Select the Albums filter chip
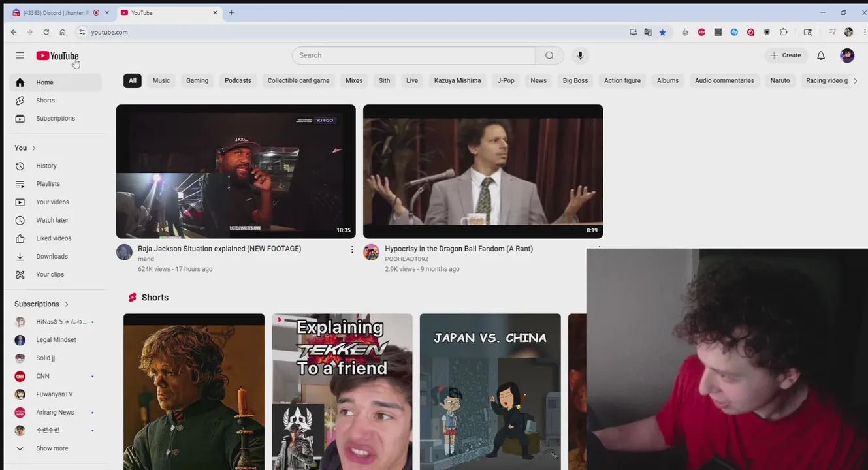 pos(667,81)
